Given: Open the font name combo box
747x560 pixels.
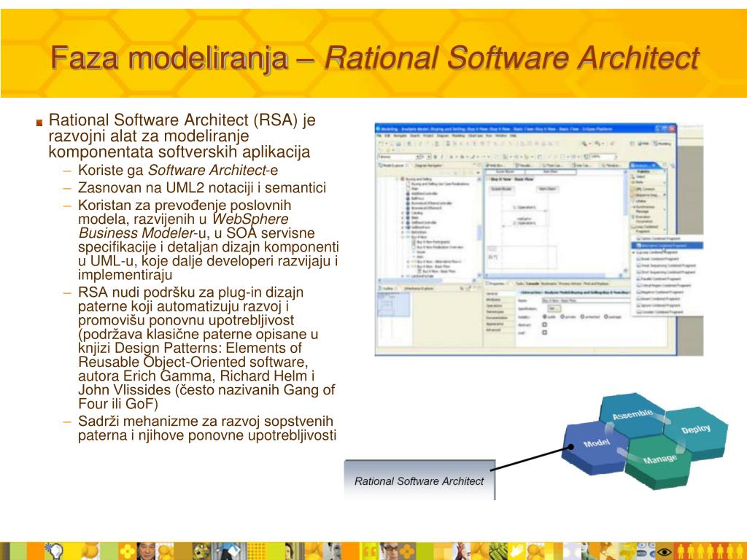Looking at the screenshot, I should (400, 157).
